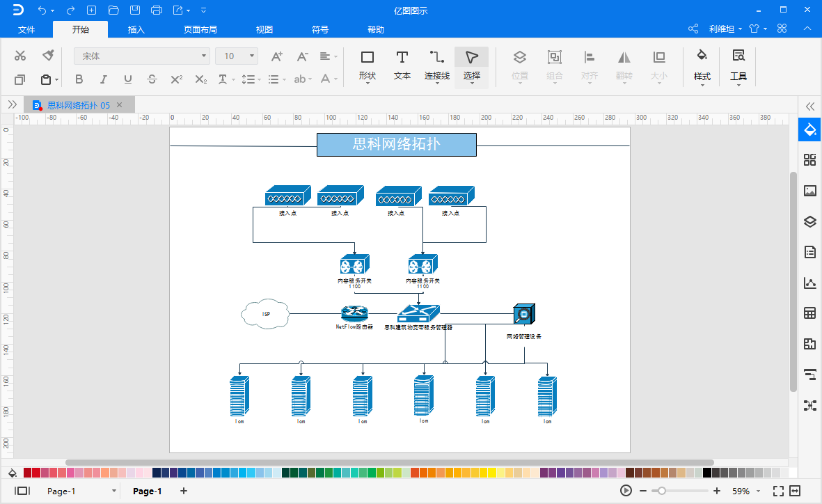Increase font size with A+ icon
This screenshot has width=822, height=504.
(x=277, y=56)
